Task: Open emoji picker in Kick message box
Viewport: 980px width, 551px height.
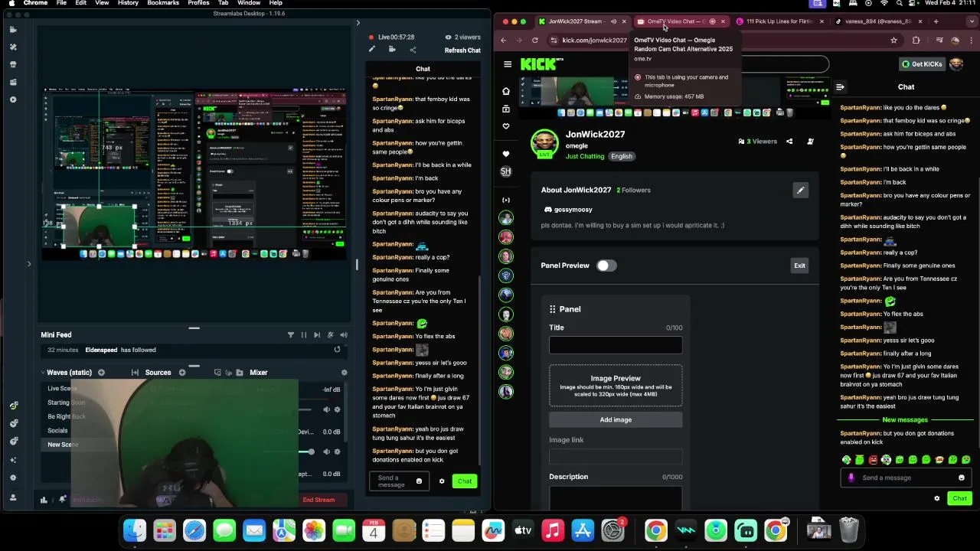Action: 962,478
